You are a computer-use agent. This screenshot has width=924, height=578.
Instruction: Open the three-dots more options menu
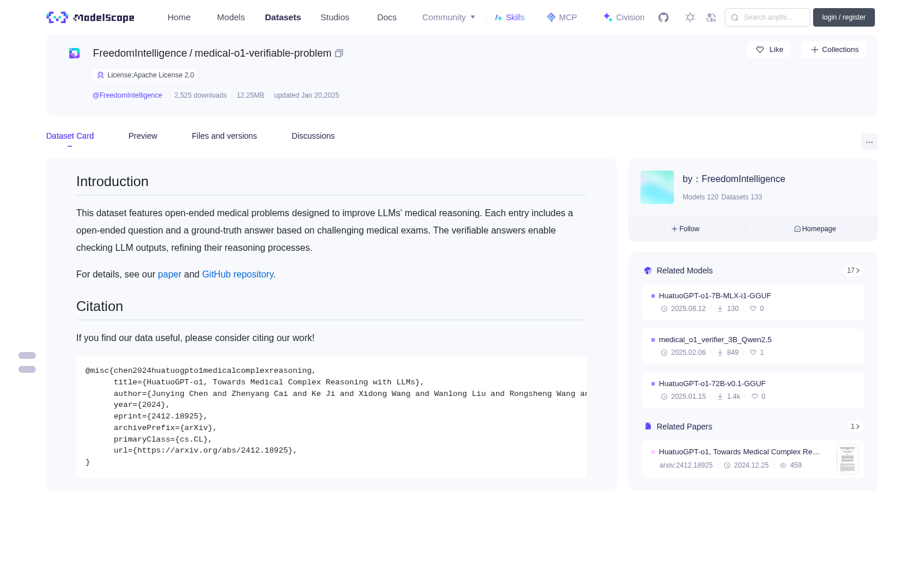(870, 142)
